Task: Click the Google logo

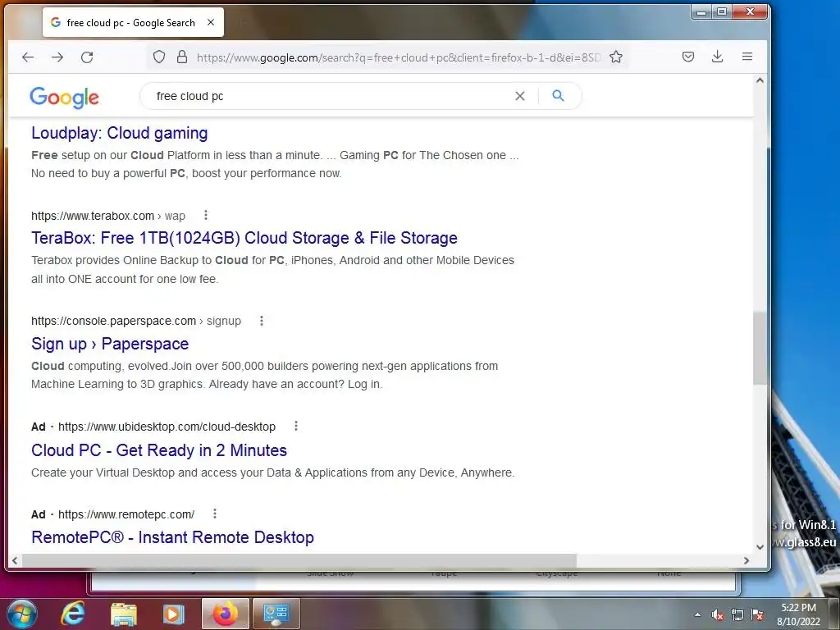Action: tap(64, 97)
